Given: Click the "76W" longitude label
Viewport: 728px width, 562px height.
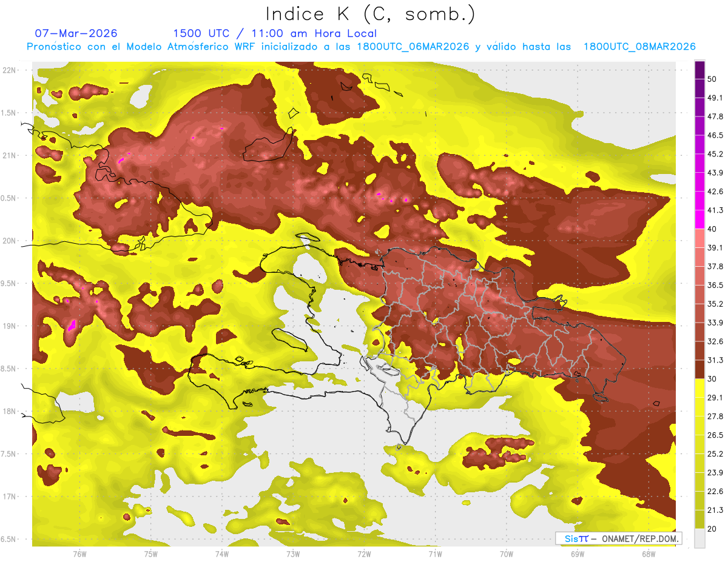Looking at the screenshot, I should coord(79,554).
